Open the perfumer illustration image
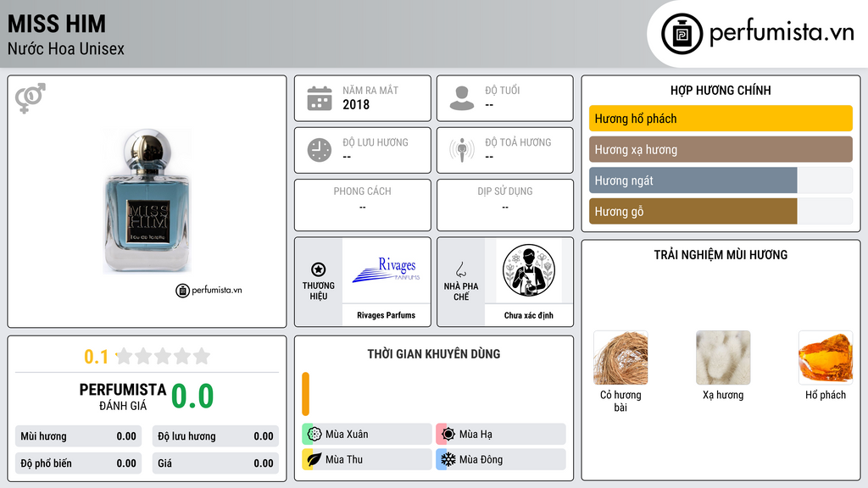The width and height of the screenshot is (868, 488). click(x=529, y=270)
